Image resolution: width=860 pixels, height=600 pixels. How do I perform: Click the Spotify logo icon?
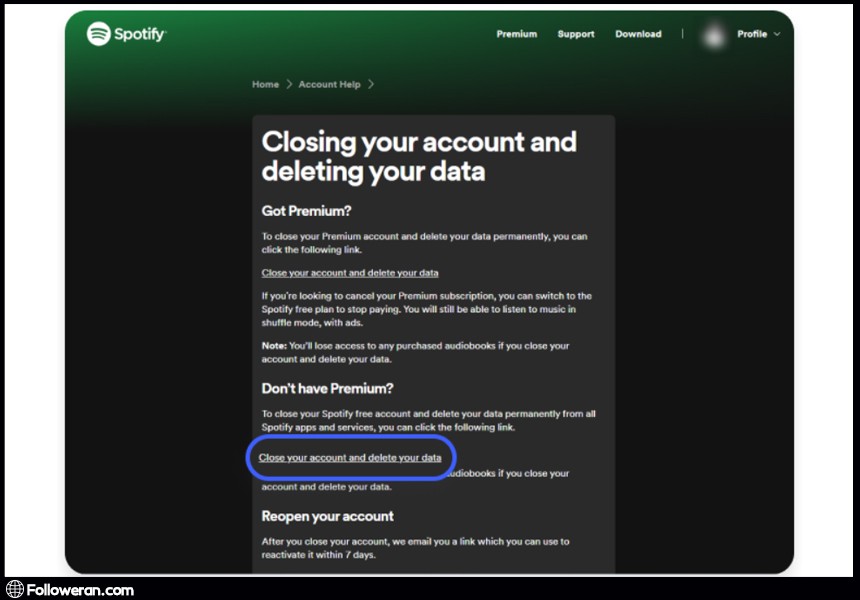[98, 34]
